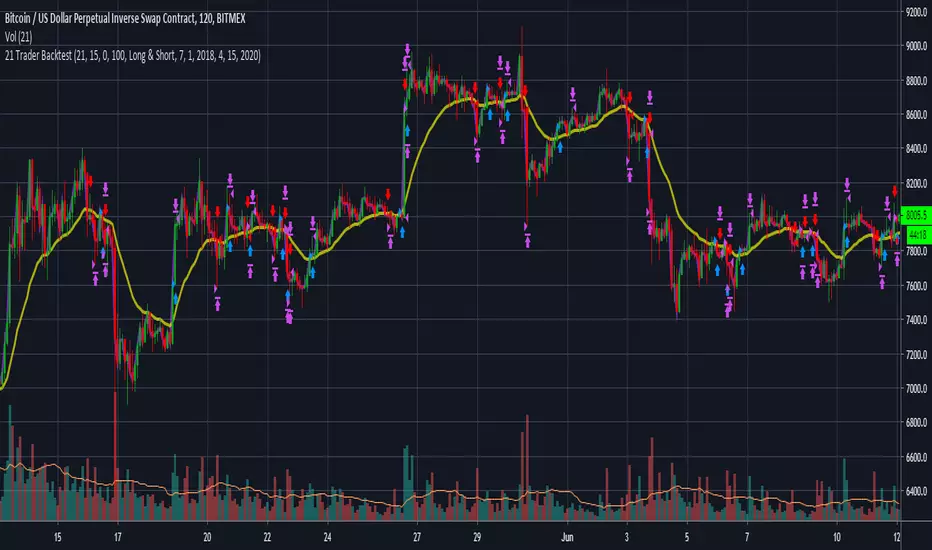This screenshot has width=932, height=550.
Task: Click the 9000.0 price axis label
Action: pos(916,46)
